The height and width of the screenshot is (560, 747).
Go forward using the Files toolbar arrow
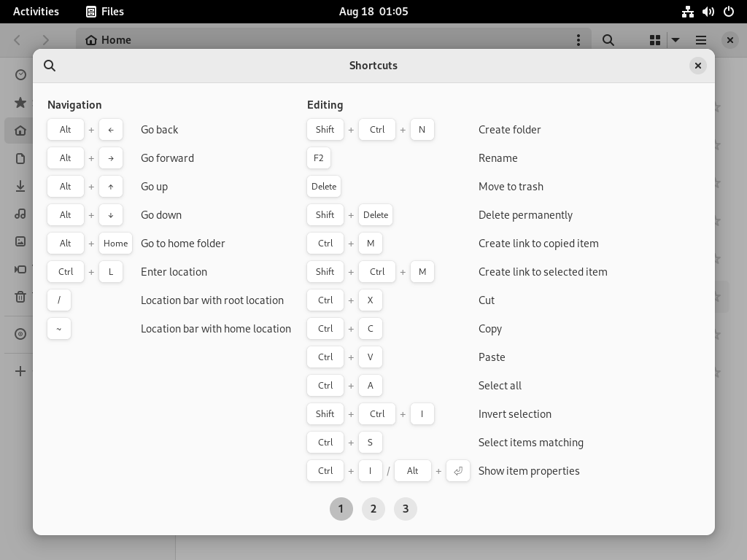click(46, 40)
